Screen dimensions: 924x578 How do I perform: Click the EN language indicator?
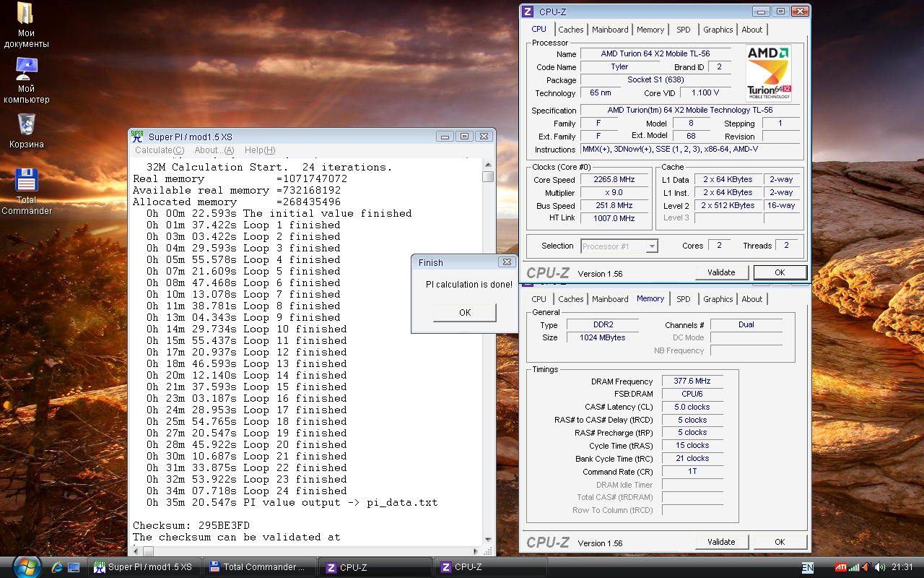808,568
